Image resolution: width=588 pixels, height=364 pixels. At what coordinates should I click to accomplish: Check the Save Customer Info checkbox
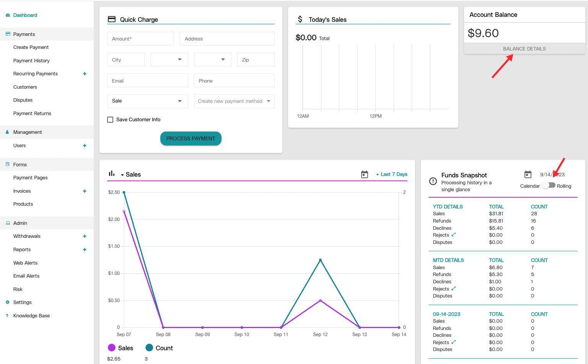(110, 120)
